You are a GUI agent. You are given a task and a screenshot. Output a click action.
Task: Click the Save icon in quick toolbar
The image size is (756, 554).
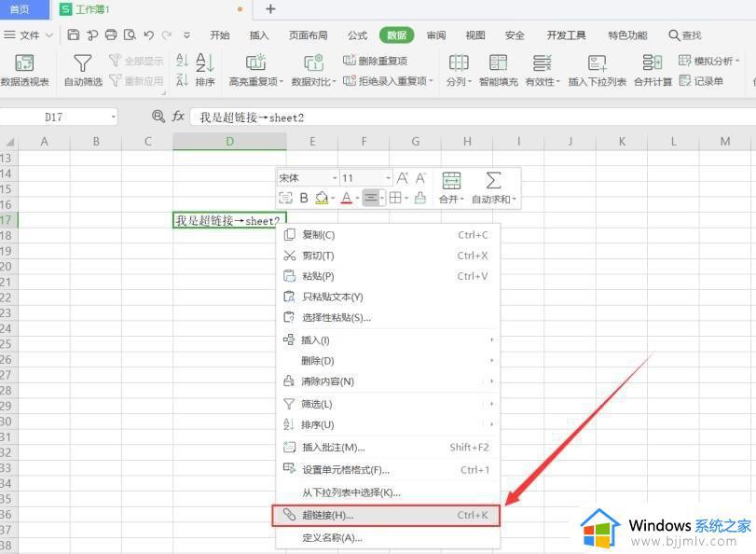tap(74, 35)
